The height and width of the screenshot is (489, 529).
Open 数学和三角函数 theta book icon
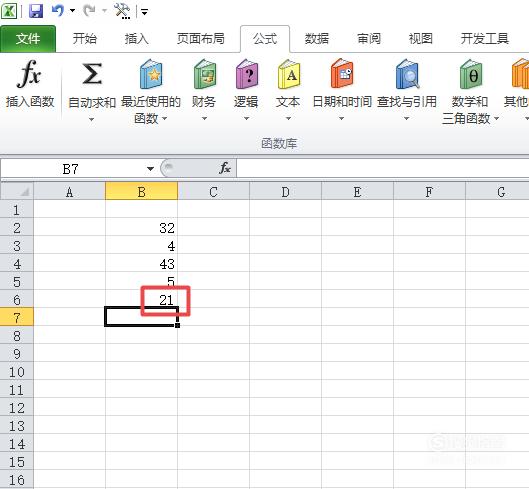tap(471, 74)
